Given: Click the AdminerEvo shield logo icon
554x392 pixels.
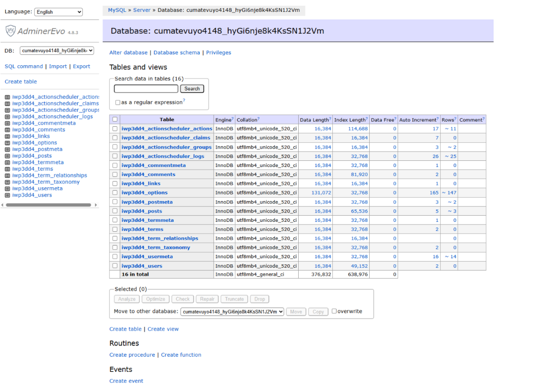Looking at the screenshot, I should click(x=10, y=31).
